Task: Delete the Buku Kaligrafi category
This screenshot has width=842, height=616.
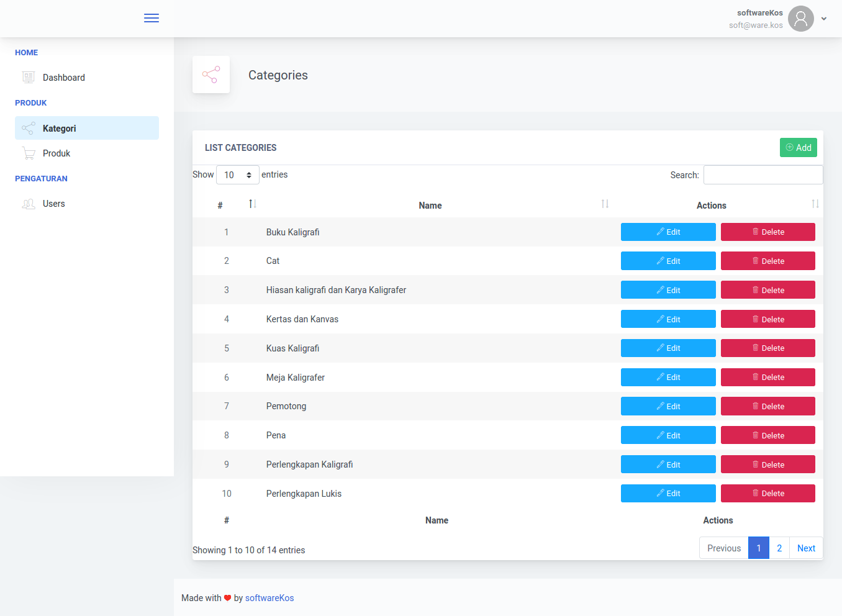Action: pyautogui.click(x=768, y=232)
